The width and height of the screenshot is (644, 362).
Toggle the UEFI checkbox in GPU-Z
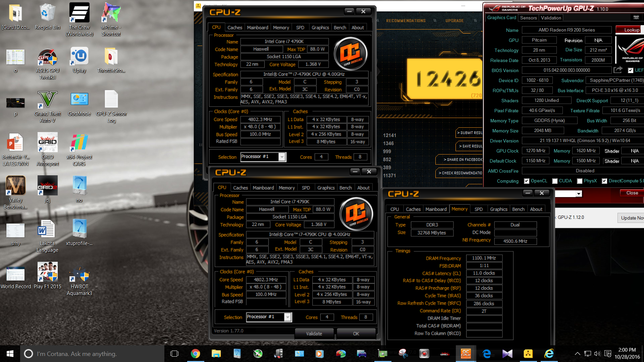[631, 70]
